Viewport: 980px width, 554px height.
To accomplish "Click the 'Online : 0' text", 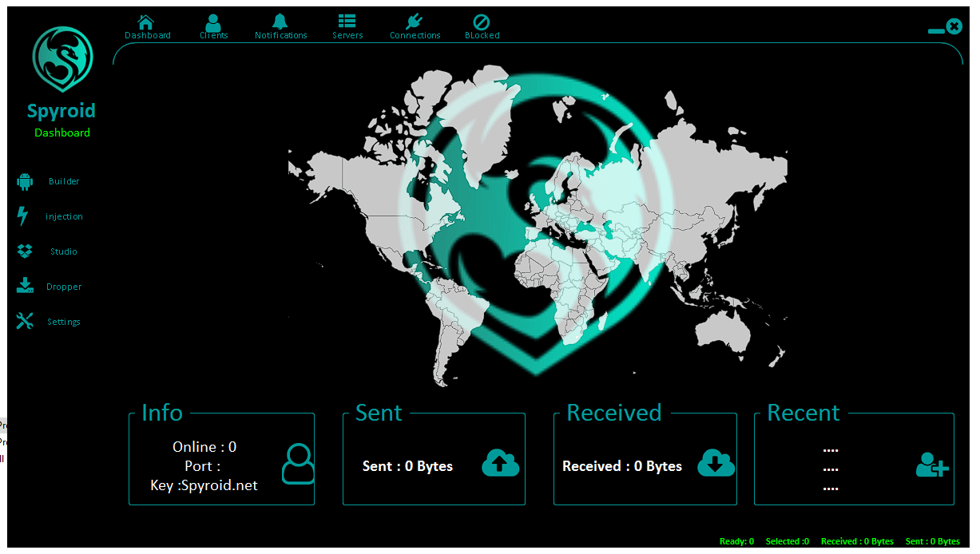I will point(204,447).
